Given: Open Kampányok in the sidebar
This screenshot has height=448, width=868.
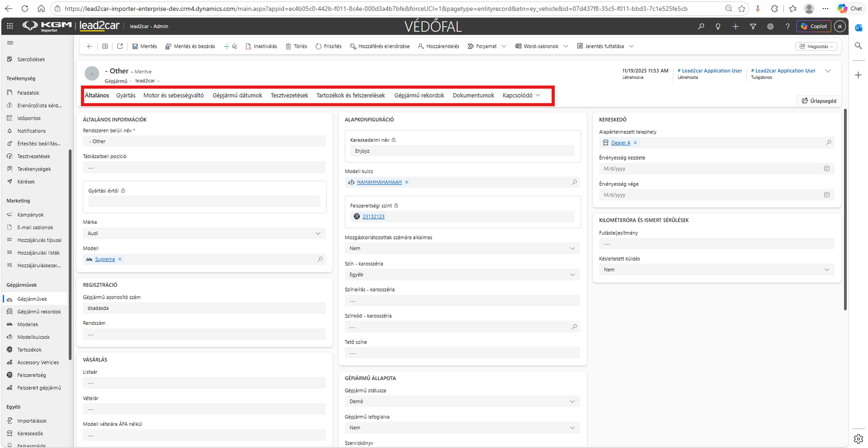Looking at the screenshot, I should (x=30, y=214).
